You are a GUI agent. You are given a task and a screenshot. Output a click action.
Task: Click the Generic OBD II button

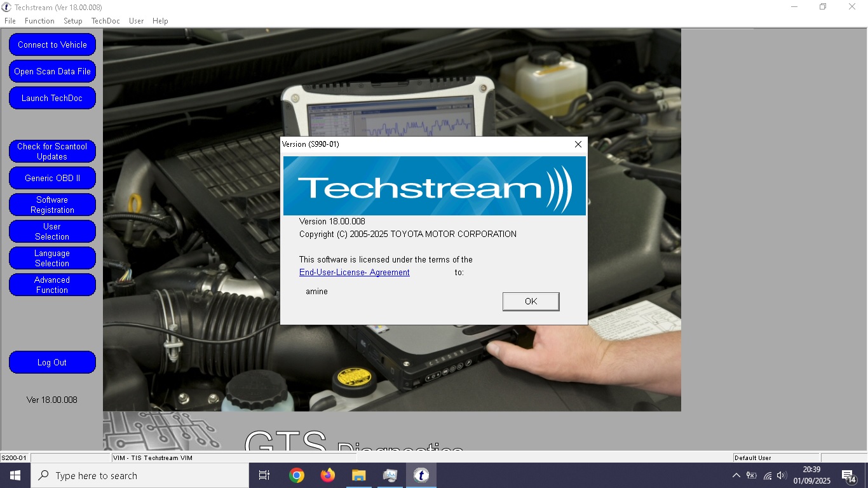tap(52, 178)
